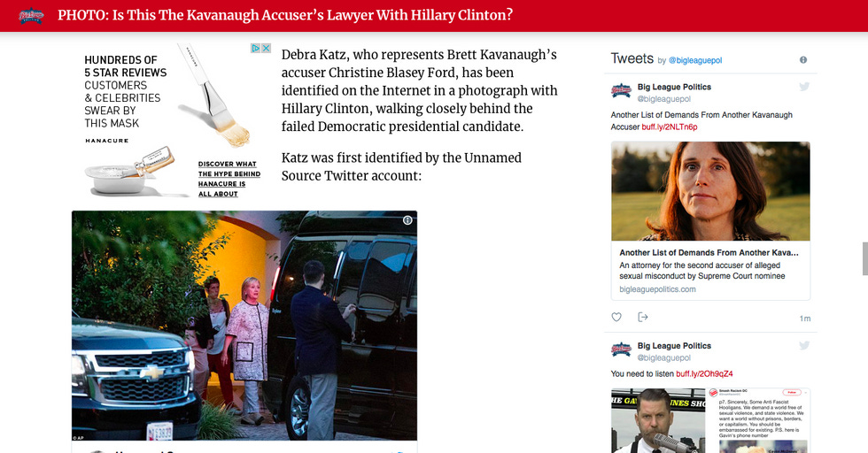Screen dimensions: 868x453
Task: Open the woman's portrait tweet card image
Action: pyautogui.click(x=710, y=191)
